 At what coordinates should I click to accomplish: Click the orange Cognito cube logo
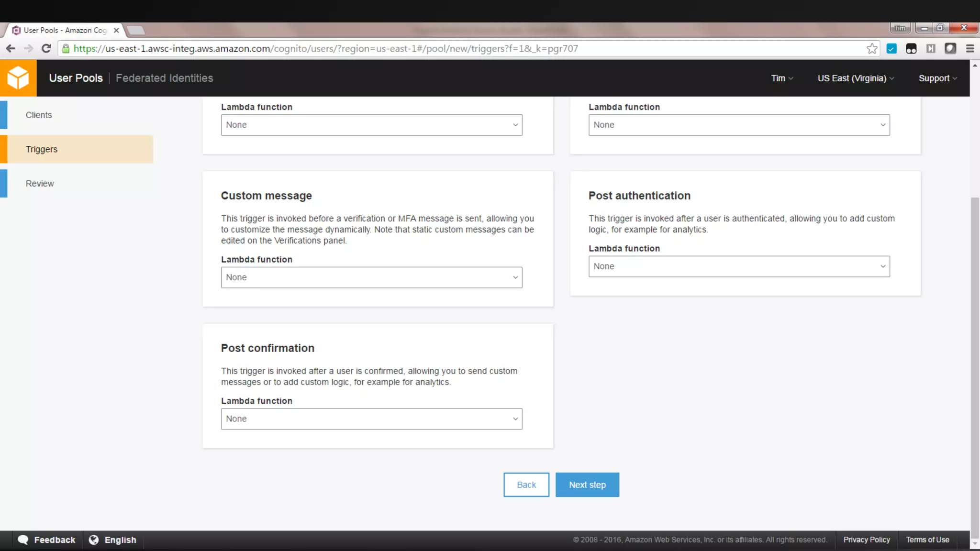tap(18, 78)
